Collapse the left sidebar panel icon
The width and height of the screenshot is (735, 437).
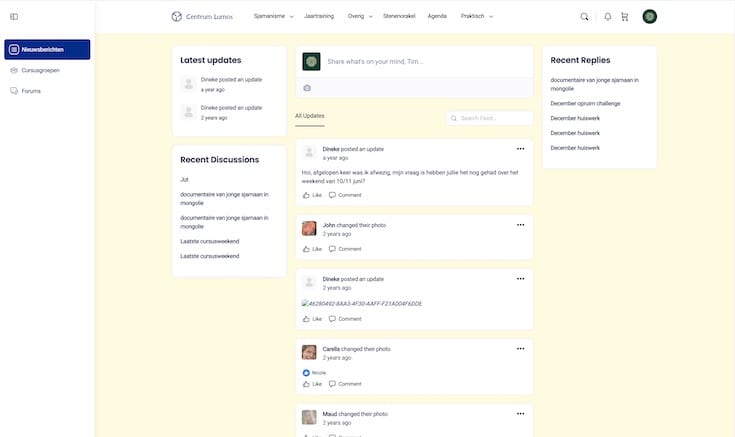click(x=14, y=16)
